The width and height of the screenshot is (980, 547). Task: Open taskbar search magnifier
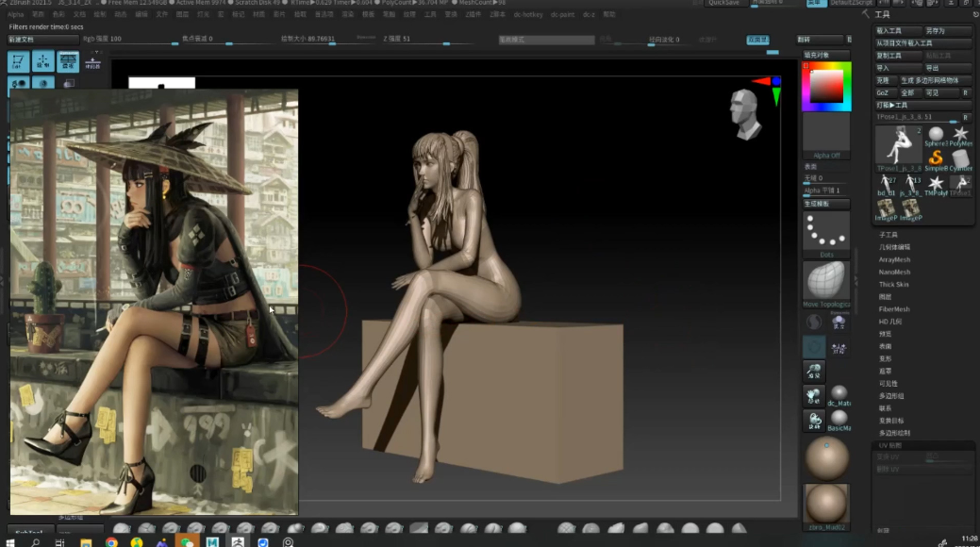pos(35,542)
